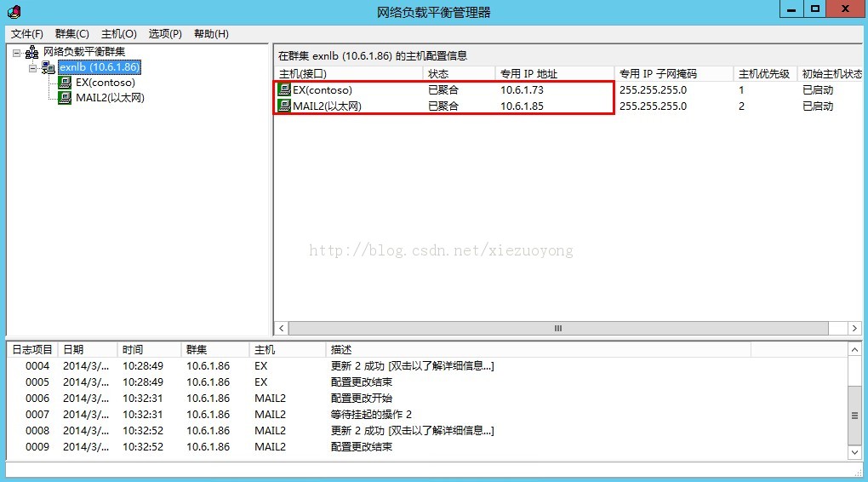Click the log pane scroll up arrow
868x482 pixels.
point(854,350)
